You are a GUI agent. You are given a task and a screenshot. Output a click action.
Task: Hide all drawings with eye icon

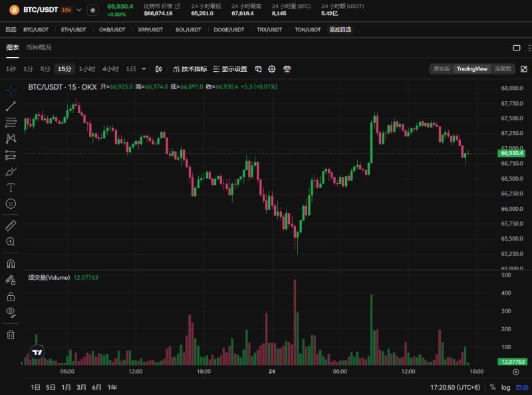(11, 312)
